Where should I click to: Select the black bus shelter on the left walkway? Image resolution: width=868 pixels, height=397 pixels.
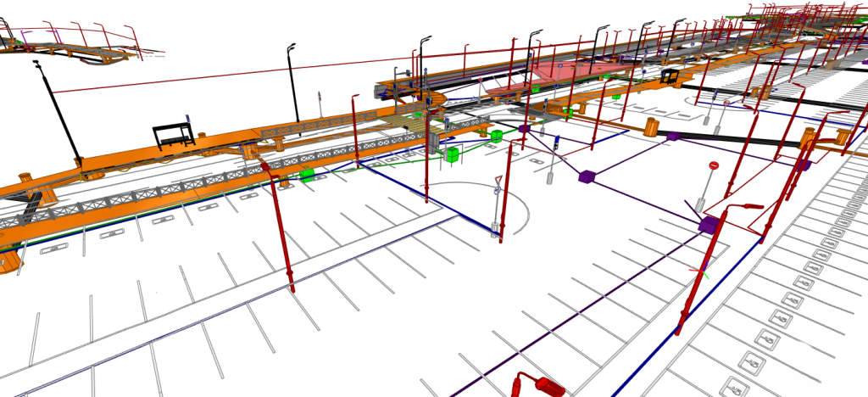pyautogui.click(x=173, y=136)
